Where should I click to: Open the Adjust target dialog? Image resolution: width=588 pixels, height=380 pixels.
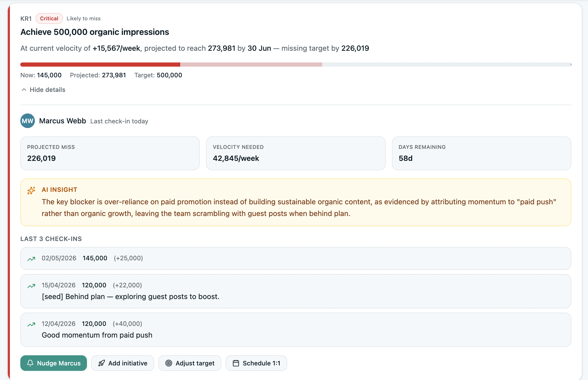[x=190, y=363]
